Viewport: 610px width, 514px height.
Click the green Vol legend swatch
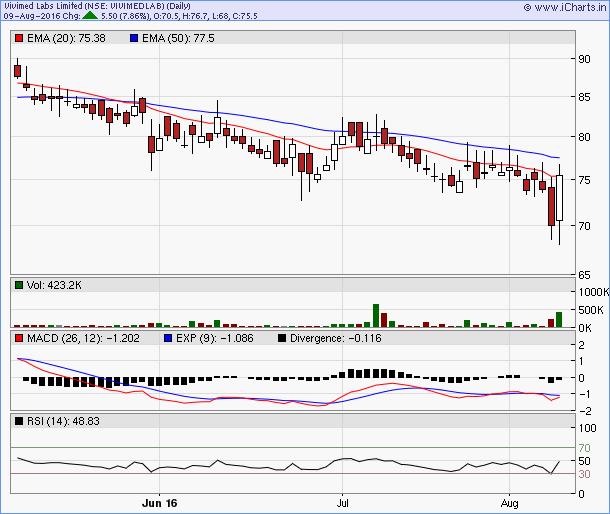click(x=19, y=285)
